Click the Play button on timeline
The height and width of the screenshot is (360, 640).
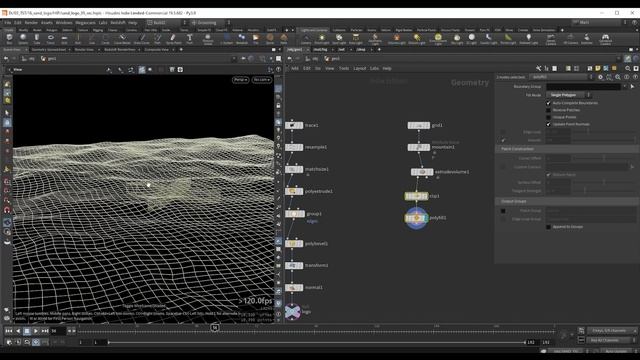(x=36, y=331)
